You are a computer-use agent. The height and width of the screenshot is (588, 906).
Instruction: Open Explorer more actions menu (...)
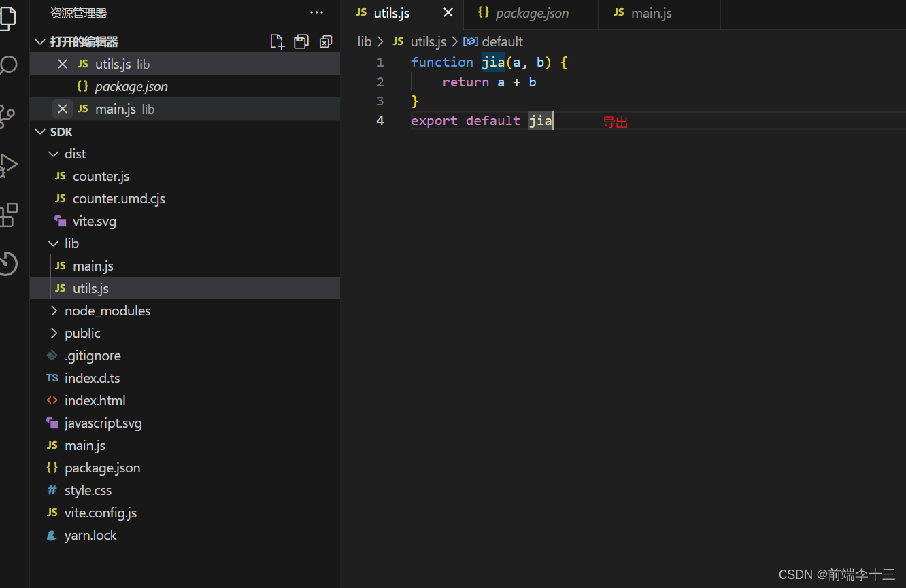pyautogui.click(x=316, y=12)
